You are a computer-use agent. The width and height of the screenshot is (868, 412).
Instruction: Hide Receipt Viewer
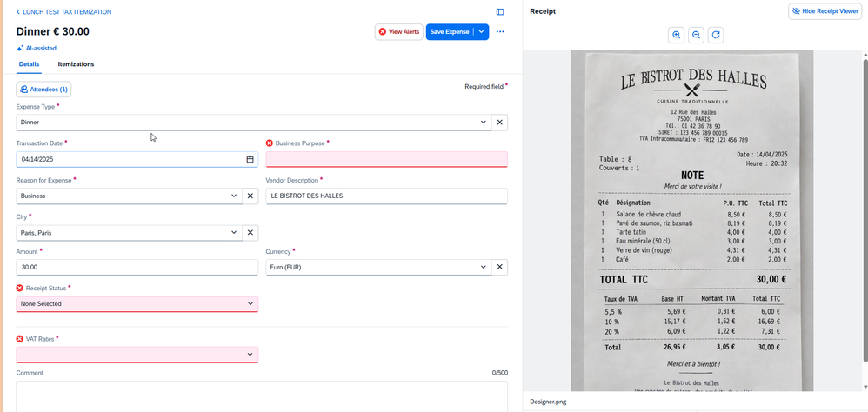pos(825,11)
